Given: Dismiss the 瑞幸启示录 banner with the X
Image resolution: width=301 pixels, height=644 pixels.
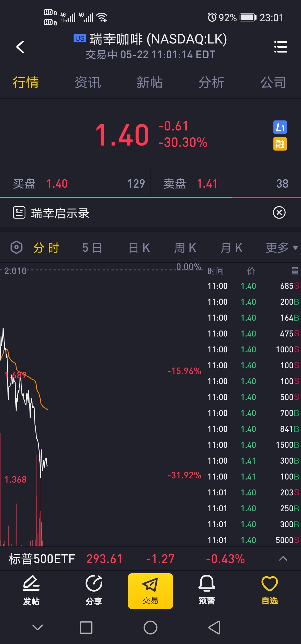Looking at the screenshot, I should (x=279, y=212).
